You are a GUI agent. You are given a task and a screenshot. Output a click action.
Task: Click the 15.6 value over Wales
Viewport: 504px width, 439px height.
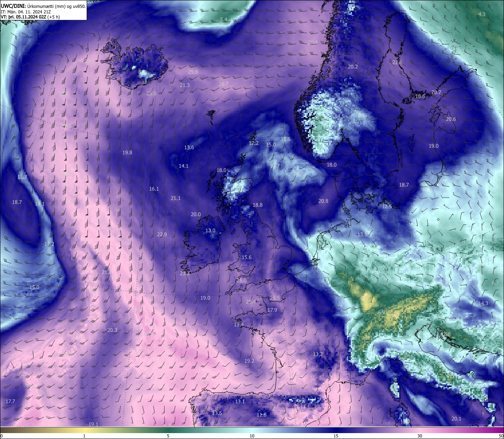246,257
